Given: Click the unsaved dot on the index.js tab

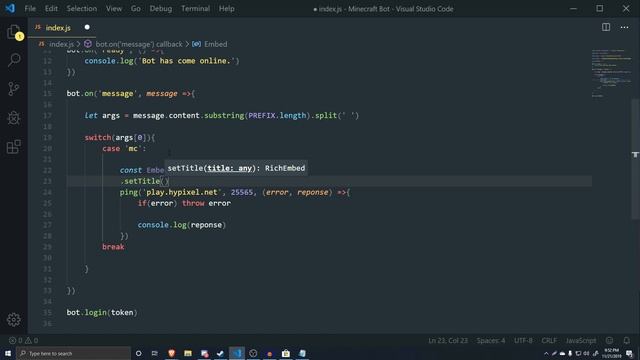Looking at the screenshot, I should tap(87, 27).
